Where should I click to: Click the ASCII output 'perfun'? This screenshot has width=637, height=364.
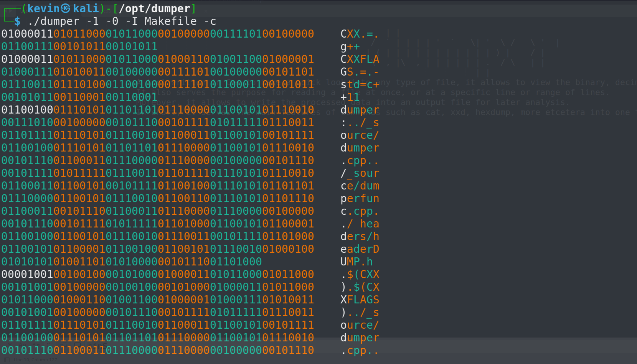(360, 198)
